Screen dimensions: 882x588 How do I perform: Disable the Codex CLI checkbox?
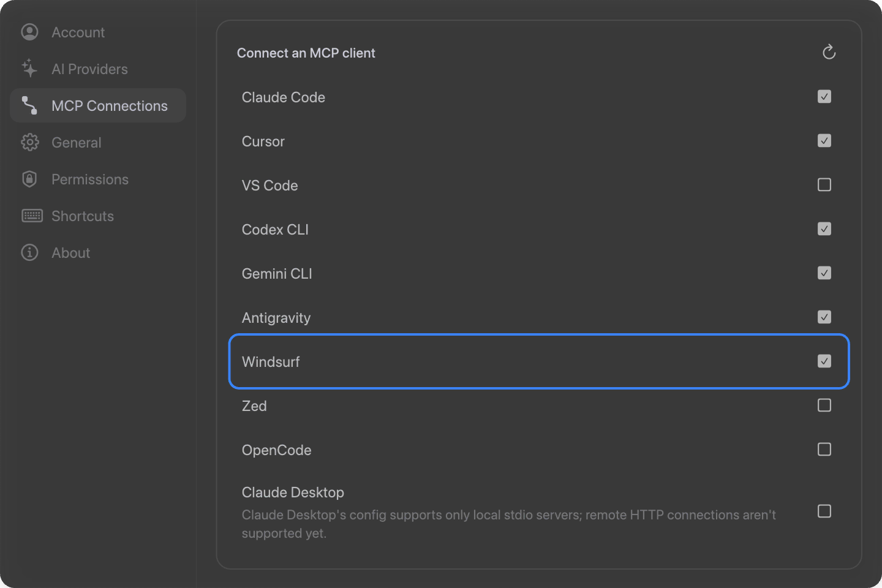pos(824,229)
